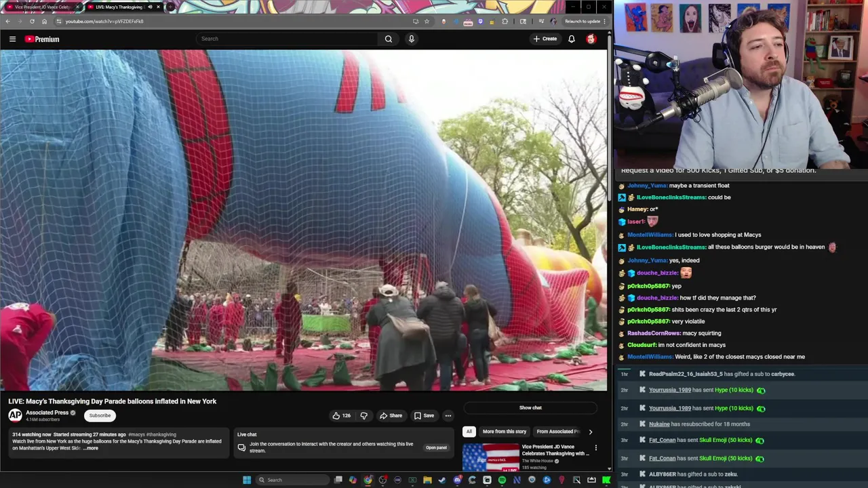Click in the YouTube search field
The width and height of the screenshot is (868, 488).
coord(286,39)
